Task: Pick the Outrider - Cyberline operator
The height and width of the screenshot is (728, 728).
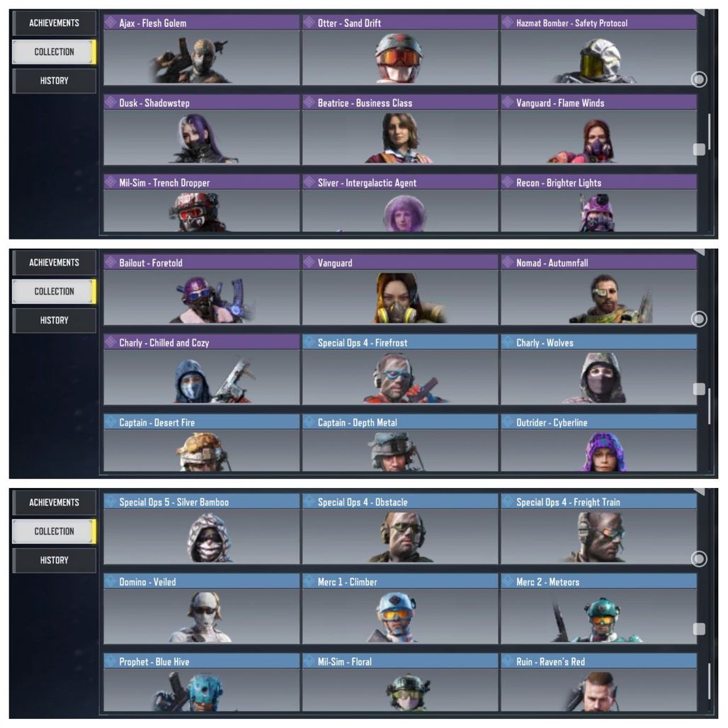Action: point(598,443)
